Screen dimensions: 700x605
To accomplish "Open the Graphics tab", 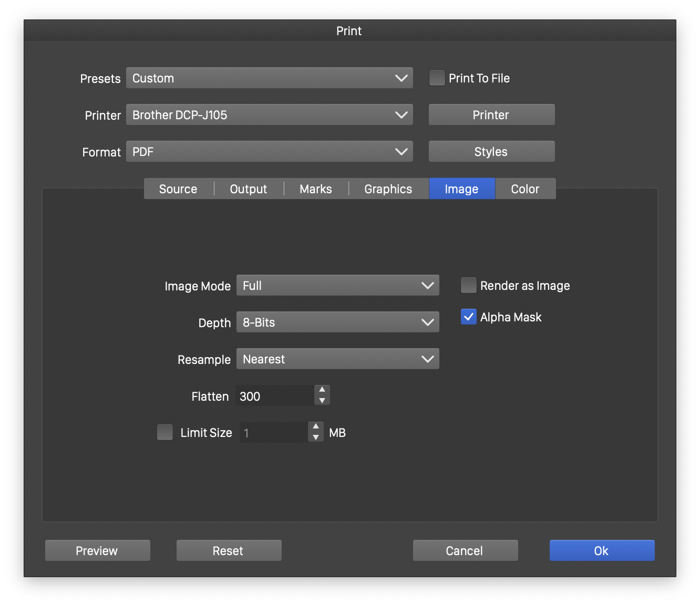I will (x=388, y=189).
